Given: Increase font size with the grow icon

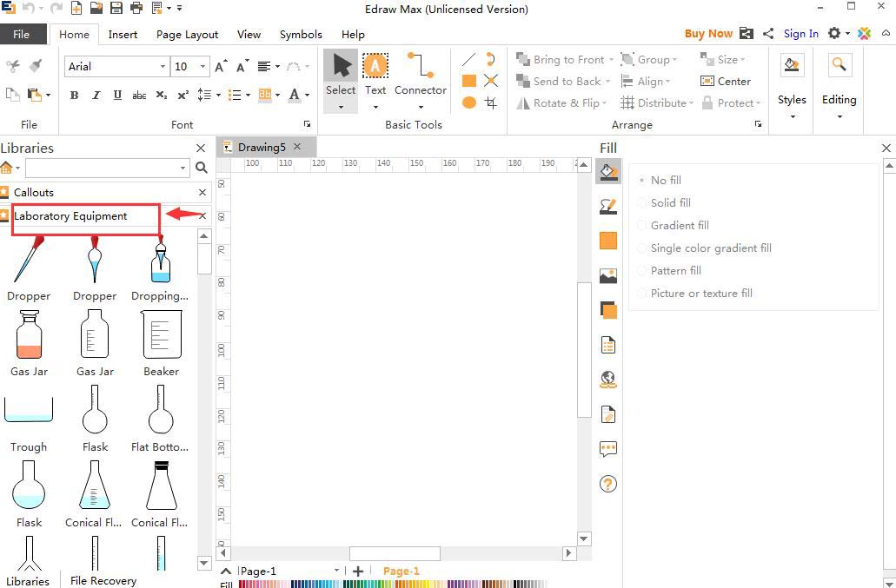Looking at the screenshot, I should (221, 66).
